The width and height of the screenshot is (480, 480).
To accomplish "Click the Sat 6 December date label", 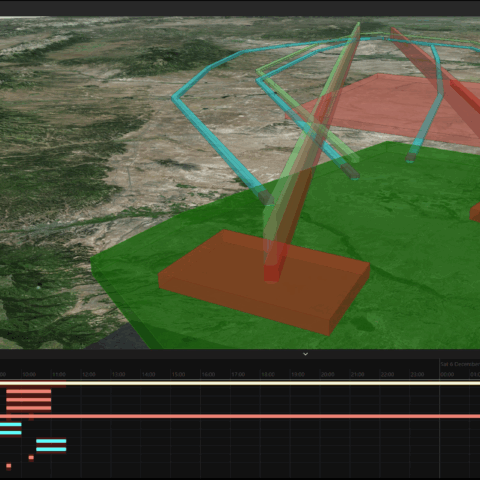I will (460, 364).
